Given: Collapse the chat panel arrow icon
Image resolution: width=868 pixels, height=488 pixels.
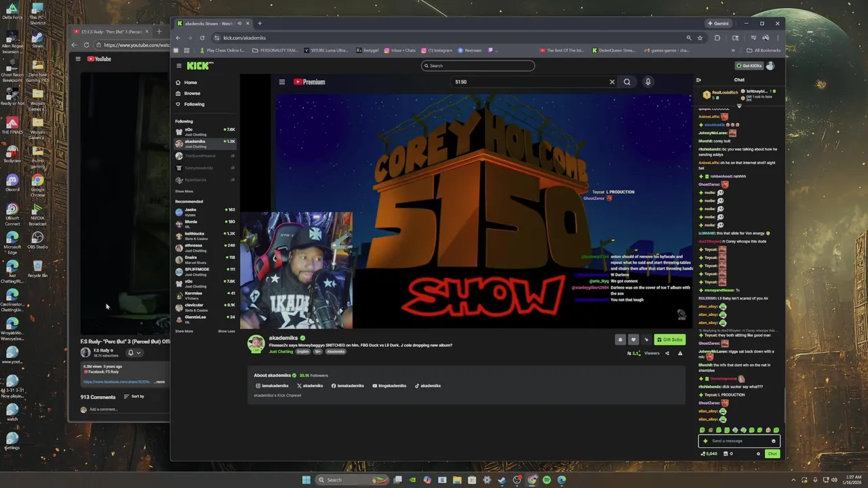Looking at the screenshot, I should [698, 80].
